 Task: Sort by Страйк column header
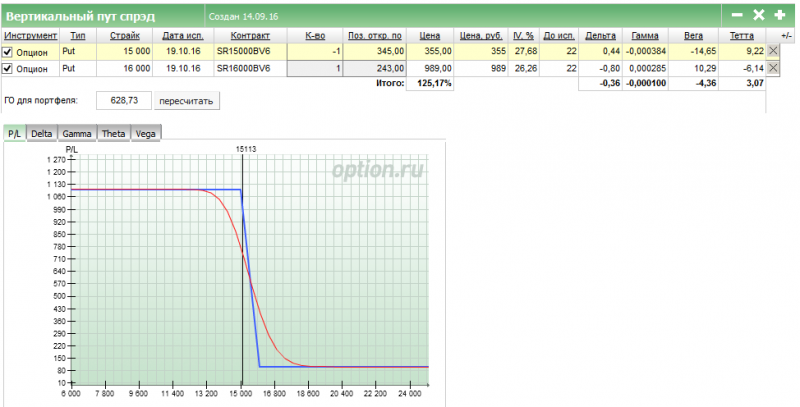coord(124,36)
